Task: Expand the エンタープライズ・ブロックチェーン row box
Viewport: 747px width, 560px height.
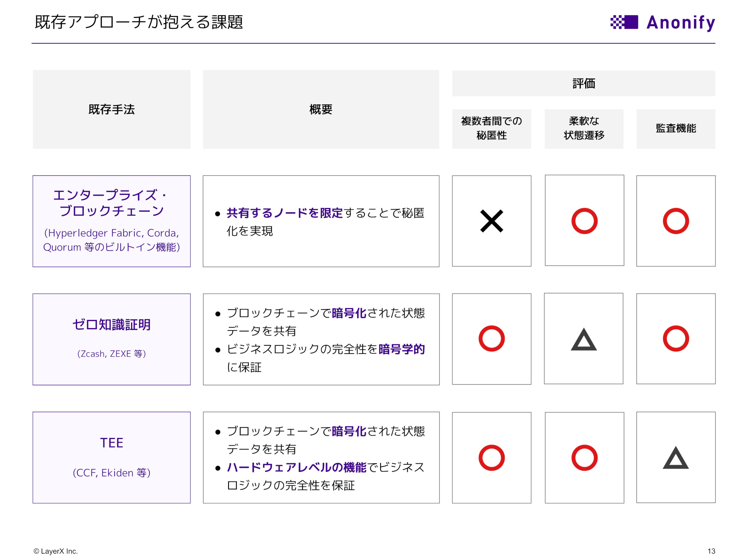Action: [111, 221]
